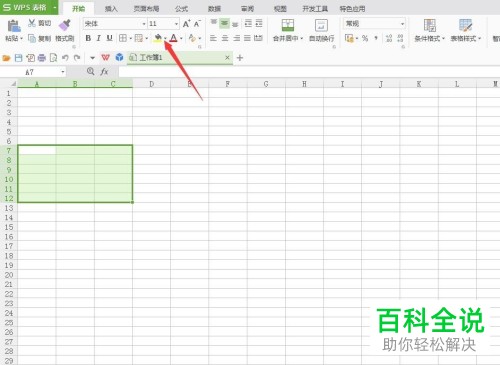The height and width of the screenshot is (365, 500).
Task: Click the percent style % icon
Action: [365, 38]
